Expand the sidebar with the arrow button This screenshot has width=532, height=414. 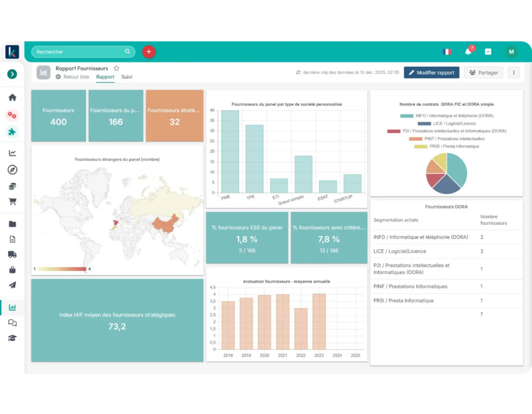pos(12,74)
